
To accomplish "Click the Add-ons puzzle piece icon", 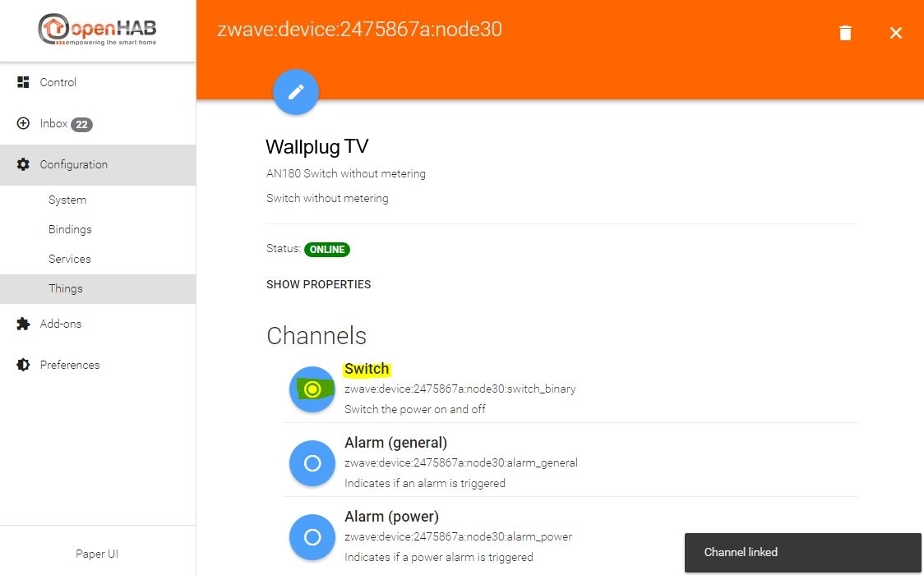I will pyautogui.click(x=23, y=324).
